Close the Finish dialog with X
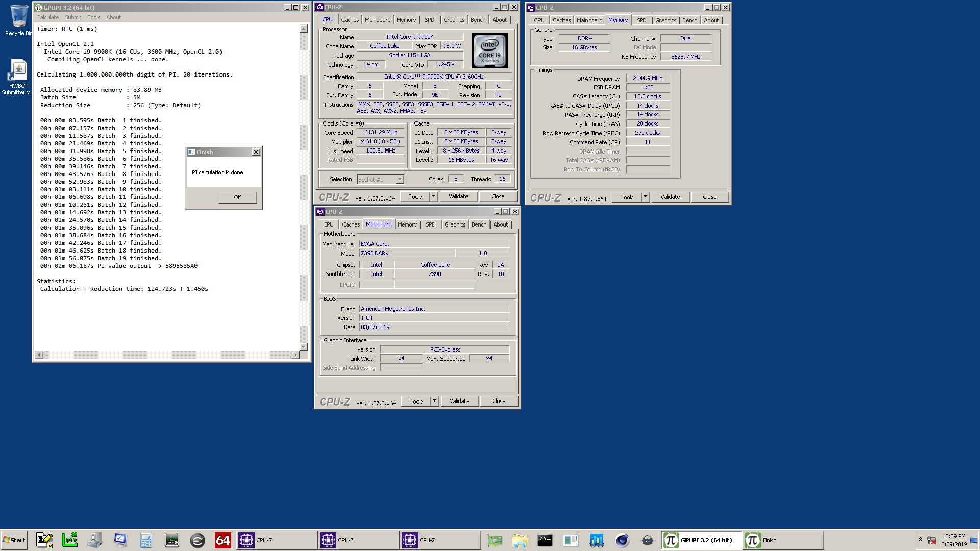 (256, 152)
